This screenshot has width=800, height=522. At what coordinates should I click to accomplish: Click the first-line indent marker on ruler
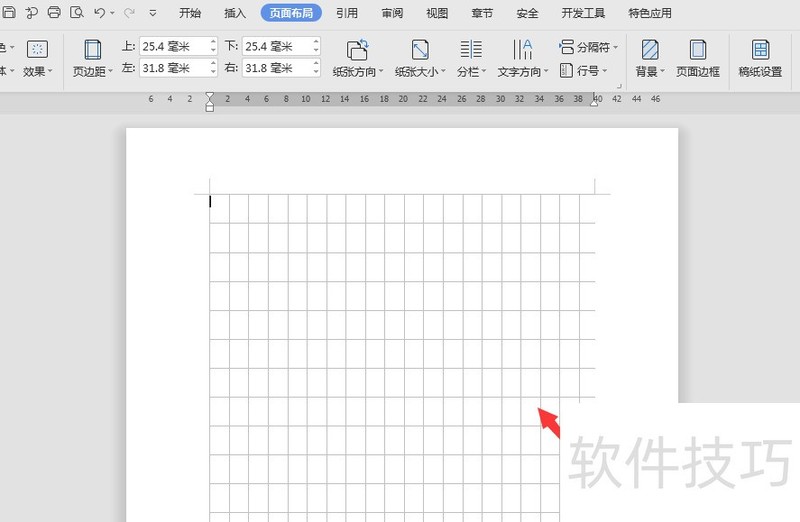tap(210, 96)
